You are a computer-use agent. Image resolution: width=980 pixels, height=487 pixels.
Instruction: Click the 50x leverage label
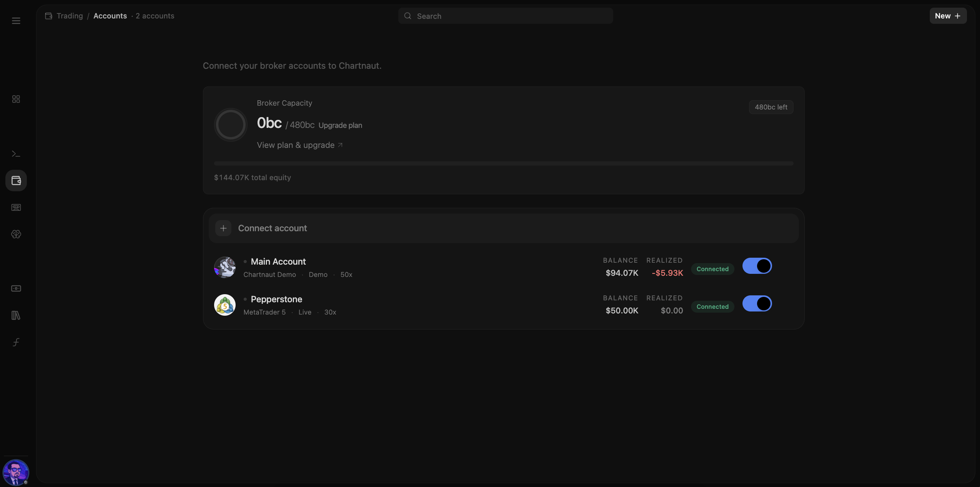tap(346, 275)
